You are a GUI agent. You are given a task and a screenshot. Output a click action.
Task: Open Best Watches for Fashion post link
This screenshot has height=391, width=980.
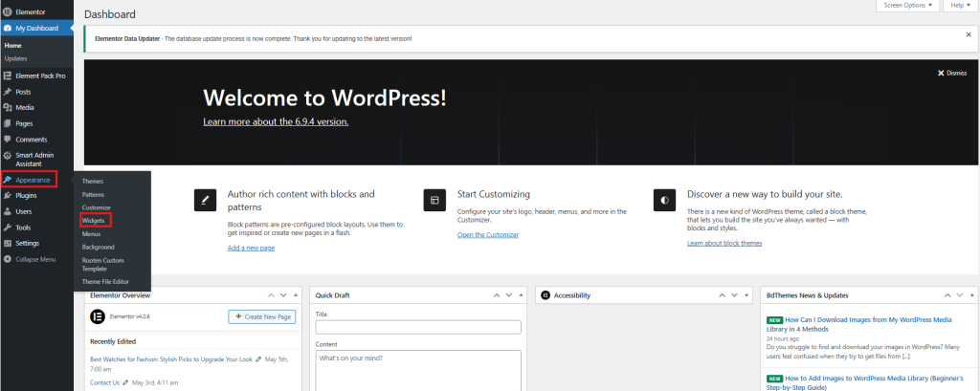171,359
